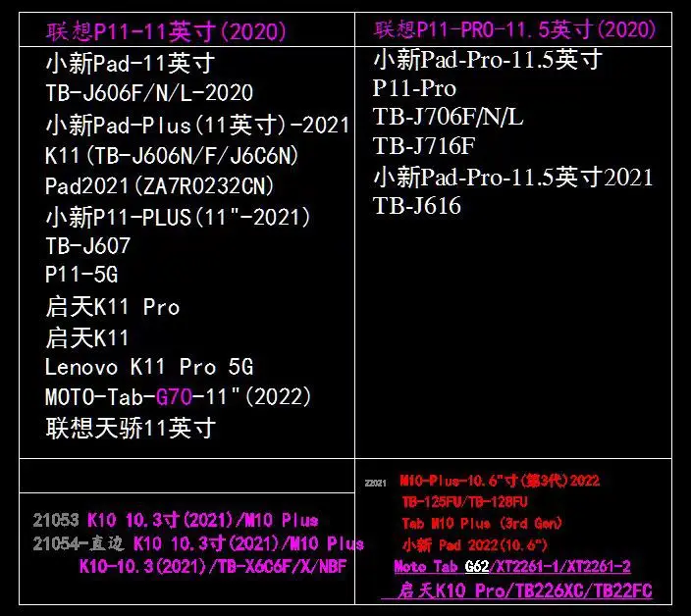Select '小新Pad-Pro-11.5英寸2021' line
Screen dimensions: 691x616
[x=513, y=177]
